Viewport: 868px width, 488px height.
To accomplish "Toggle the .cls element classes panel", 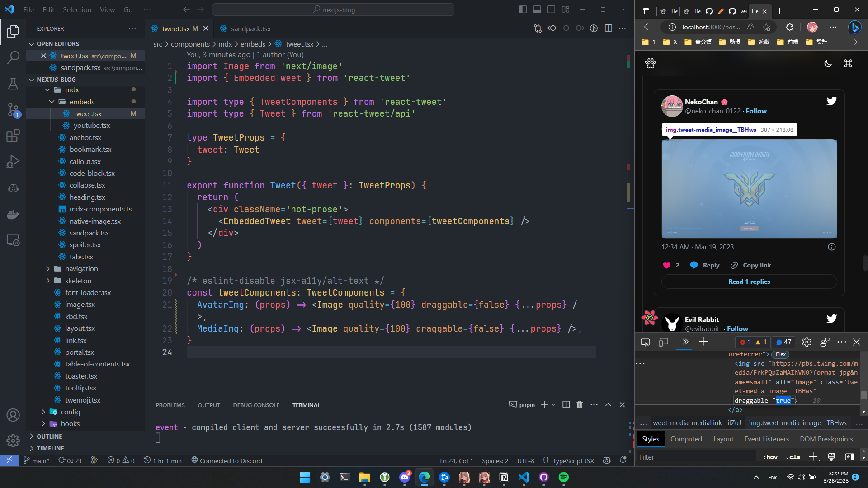I will [793, 457].
